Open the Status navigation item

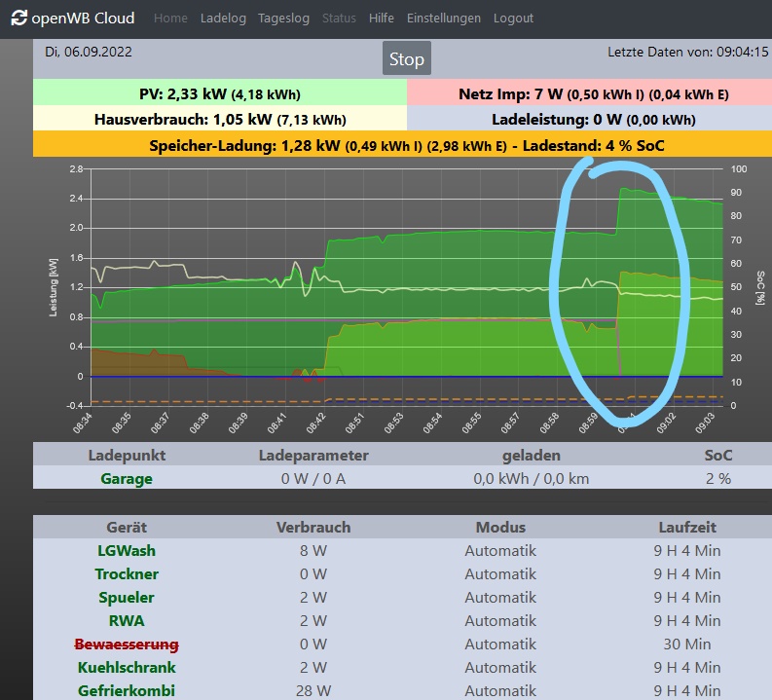tap(339, 18)
